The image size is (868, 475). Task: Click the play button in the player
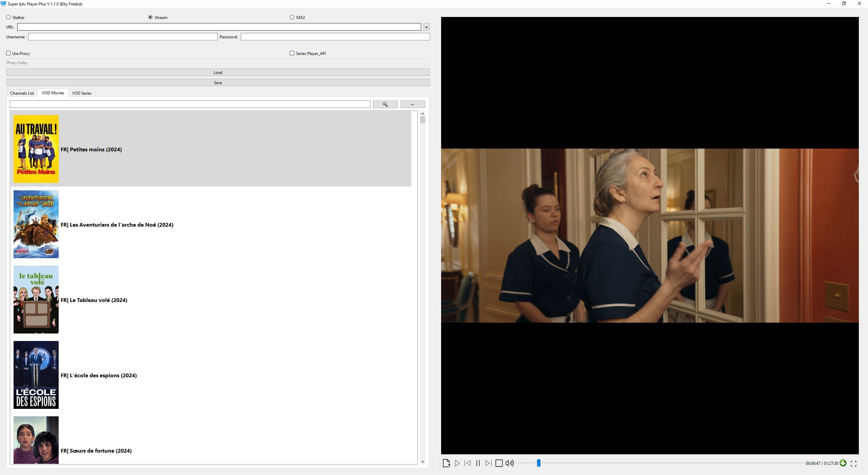[457, 463]
